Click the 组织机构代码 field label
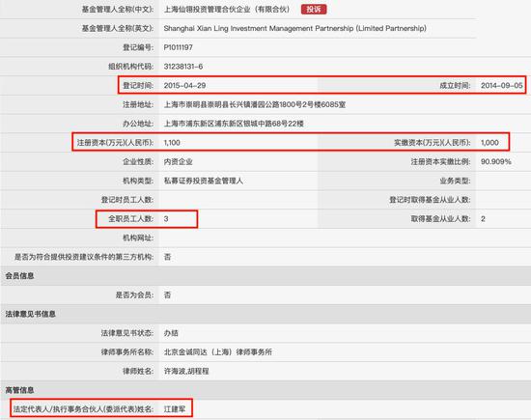This screenshot has height=420, width=531. pyautogui.click(x=131, y=67)
